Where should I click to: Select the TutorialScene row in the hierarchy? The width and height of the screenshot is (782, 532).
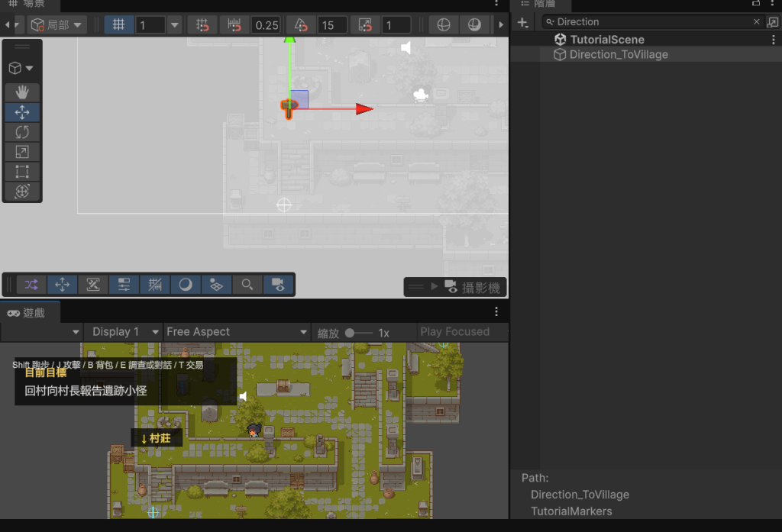[646, 40]
